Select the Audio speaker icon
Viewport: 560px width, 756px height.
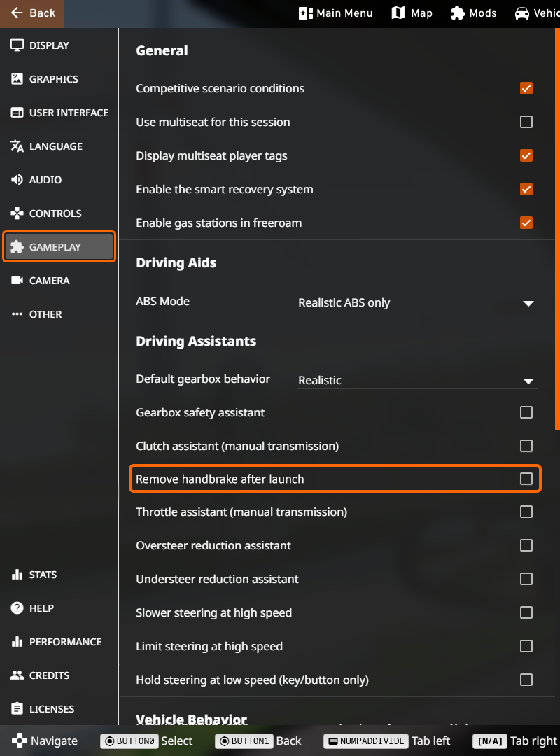[17, 180]
